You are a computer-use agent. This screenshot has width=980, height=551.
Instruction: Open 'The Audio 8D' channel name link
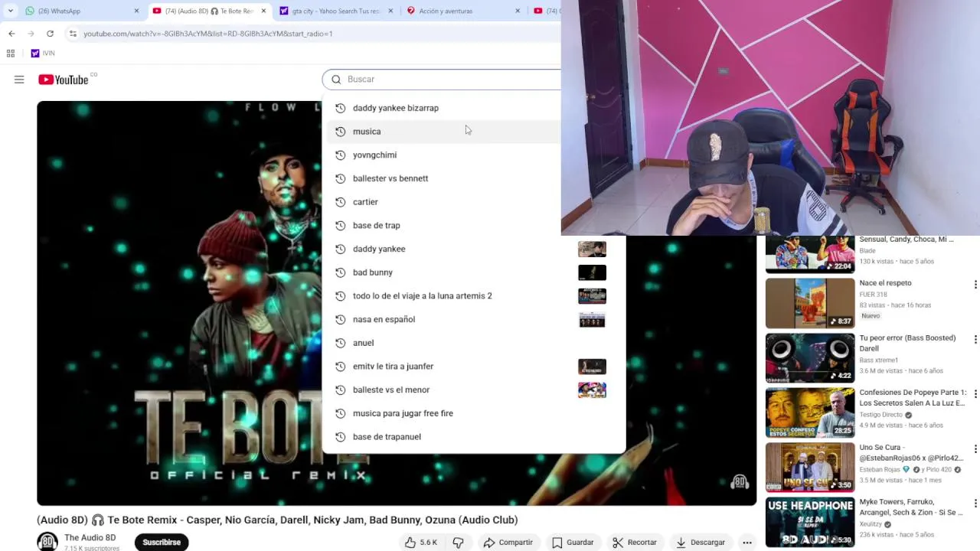tap(90, 537)
